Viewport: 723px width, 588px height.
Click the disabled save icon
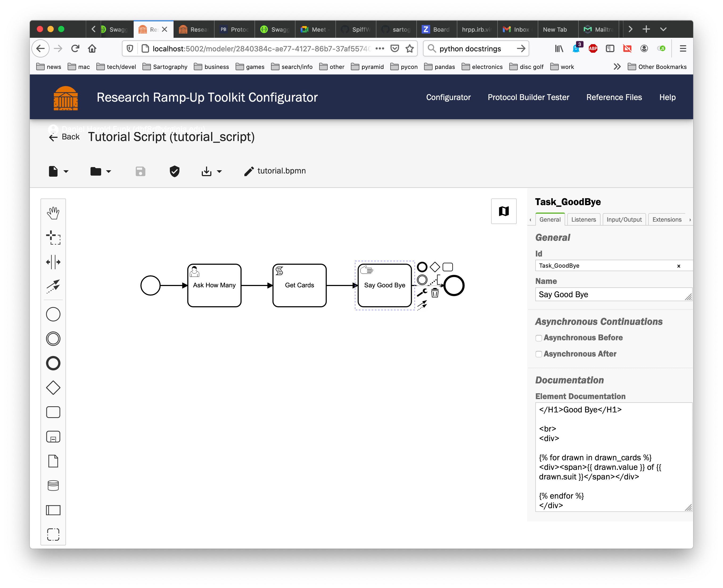[x=140, y=171]
